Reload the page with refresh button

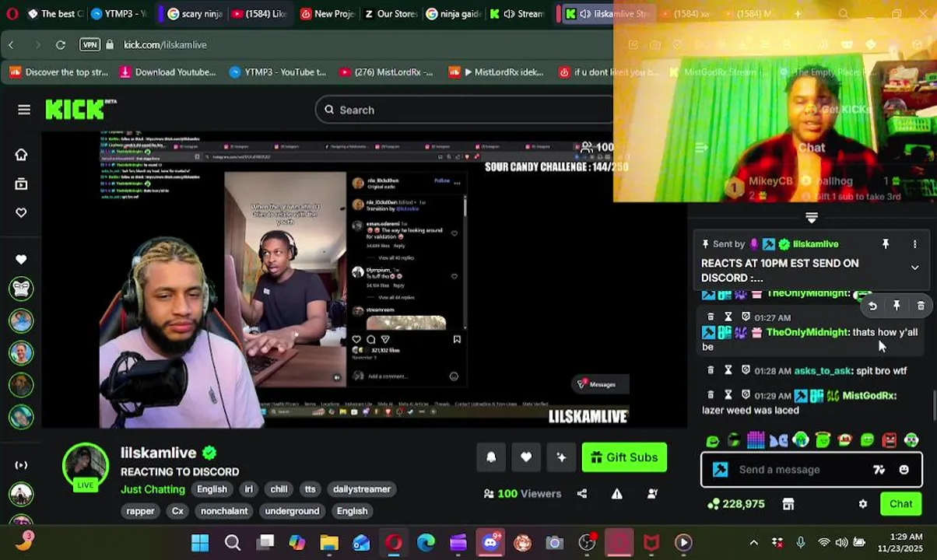click(61, 45)
